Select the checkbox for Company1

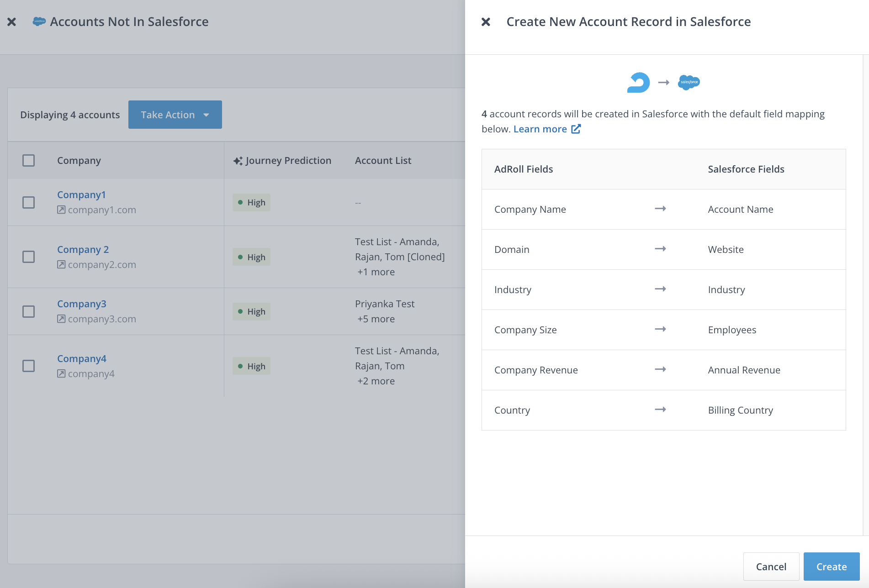(x=29, y=202)
